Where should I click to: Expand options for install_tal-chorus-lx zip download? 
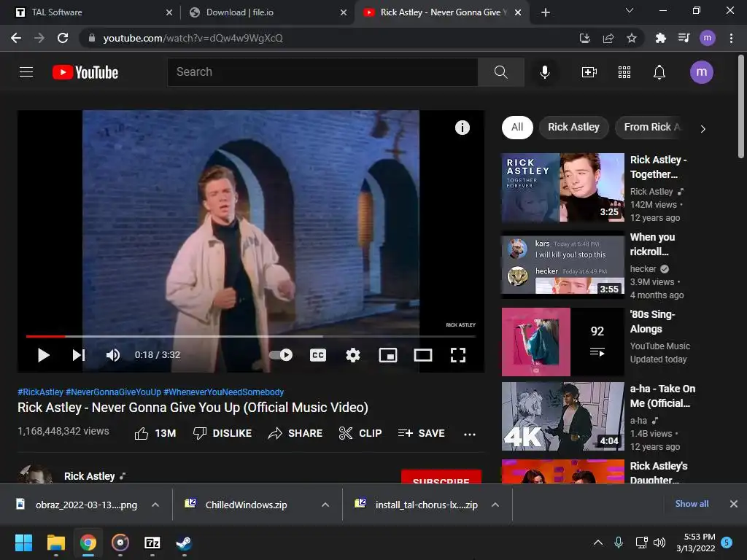click(495, 505)
